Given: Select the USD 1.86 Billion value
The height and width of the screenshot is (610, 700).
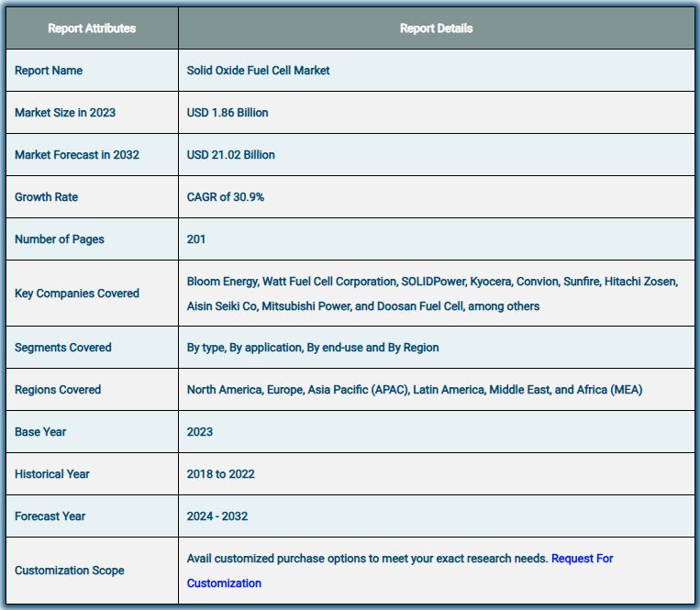Looking at the screenshot, I should tap(228, 113).
